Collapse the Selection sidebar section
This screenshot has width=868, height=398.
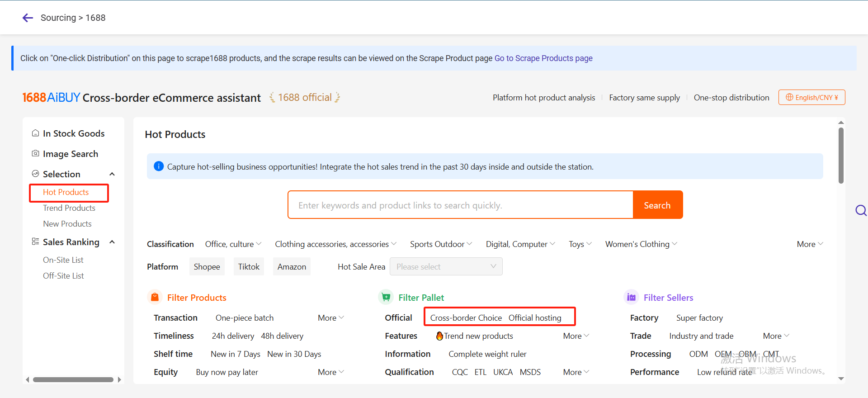(112, 174)
